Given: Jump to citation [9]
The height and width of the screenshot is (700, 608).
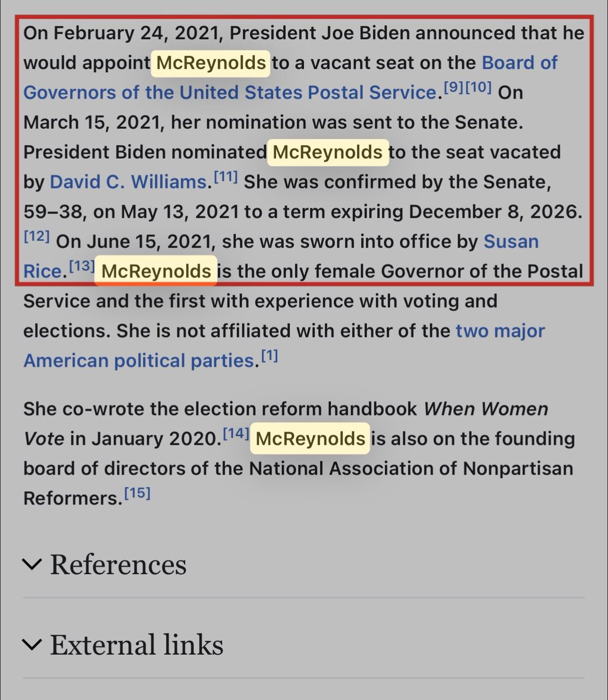Looking at the screenshot, I should tap(453, 89).
